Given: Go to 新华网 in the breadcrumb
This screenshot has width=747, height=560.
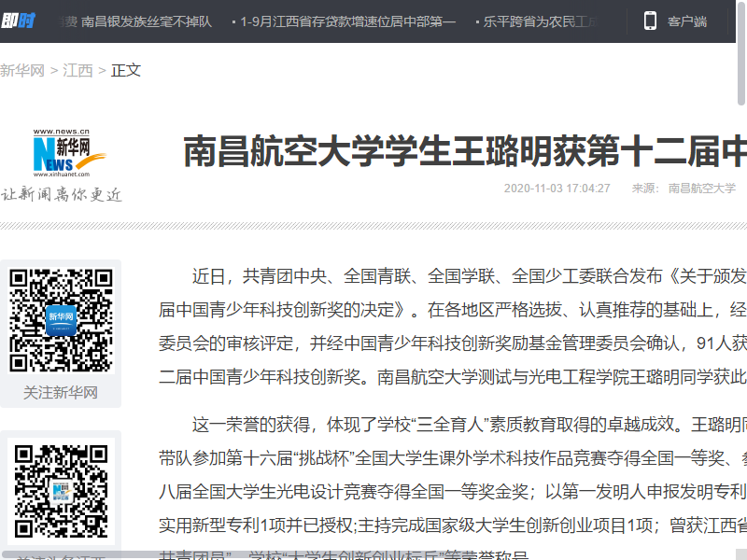Looking at the screenshot, I should [22, 70].
